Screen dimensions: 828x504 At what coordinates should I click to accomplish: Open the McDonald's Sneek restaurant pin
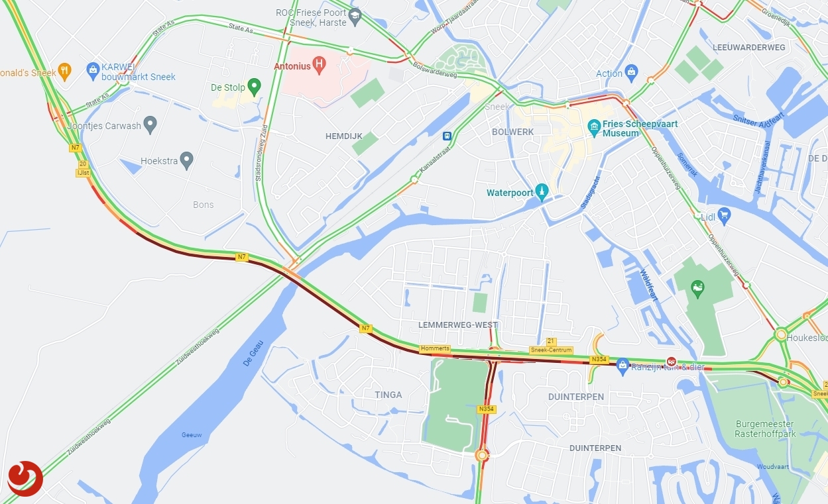click(x=64, y=71)
